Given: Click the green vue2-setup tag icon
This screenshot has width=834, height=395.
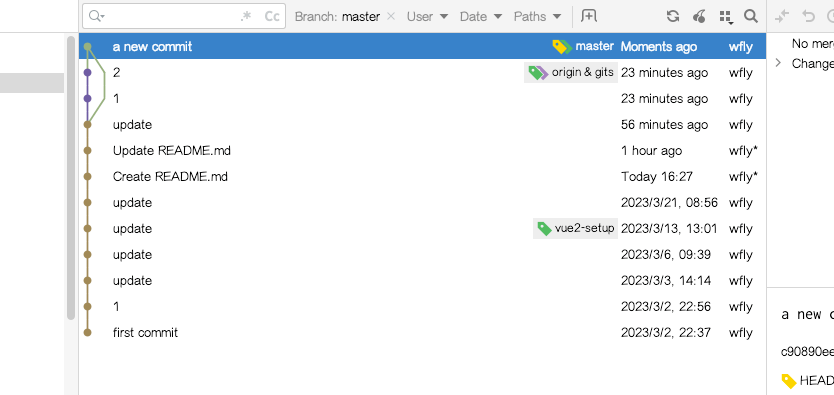Looking at the screenshot, I should click(x=544, y=229).
